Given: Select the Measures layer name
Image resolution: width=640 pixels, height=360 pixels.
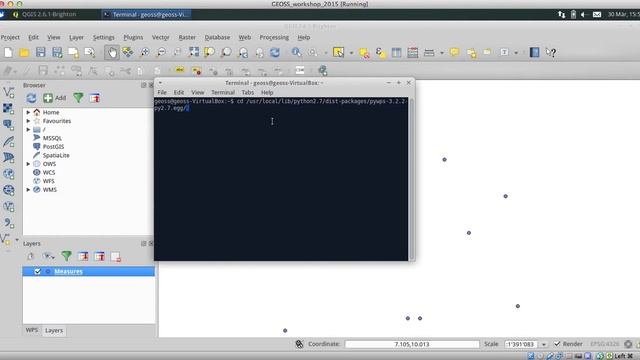Looking at the screenshot, I should tap(68, 271).
